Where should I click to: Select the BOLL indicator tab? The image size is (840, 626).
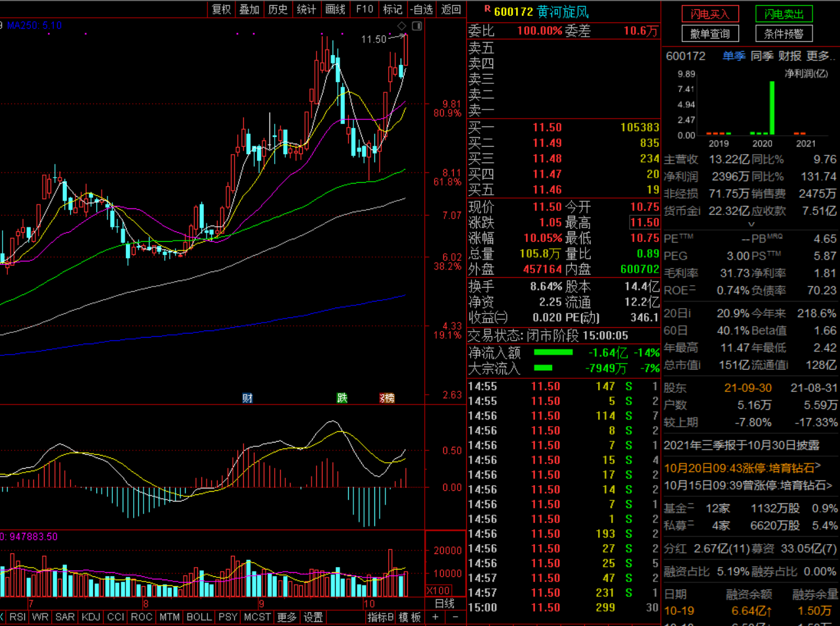tap(199, 617)
